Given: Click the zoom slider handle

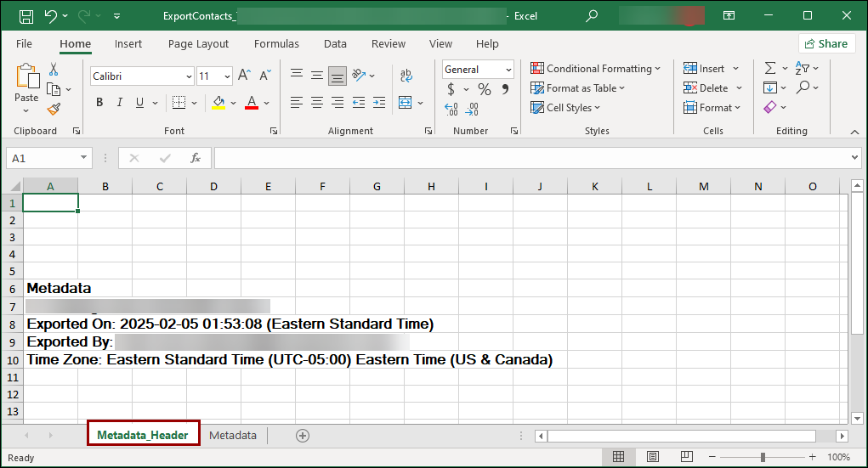Looking at the screenshot, I should pos(763,457).
